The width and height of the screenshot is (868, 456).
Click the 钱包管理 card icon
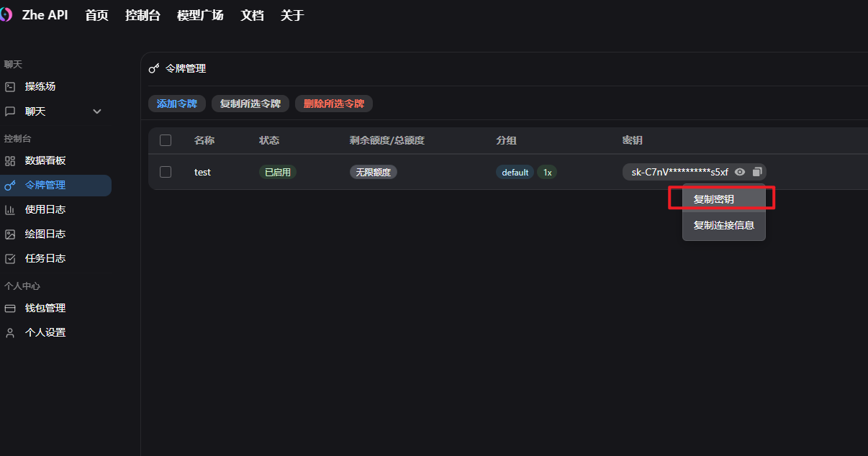click(10, 308)
